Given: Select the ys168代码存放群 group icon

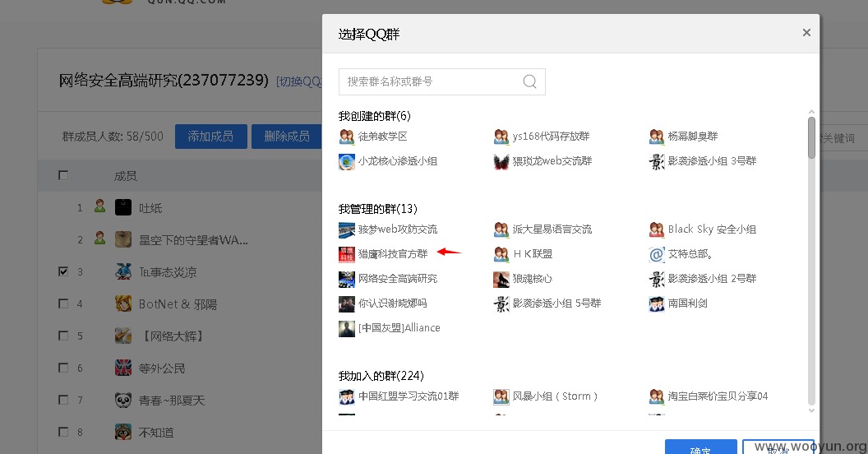Looking at the screenshot, I should pos(501,137).
